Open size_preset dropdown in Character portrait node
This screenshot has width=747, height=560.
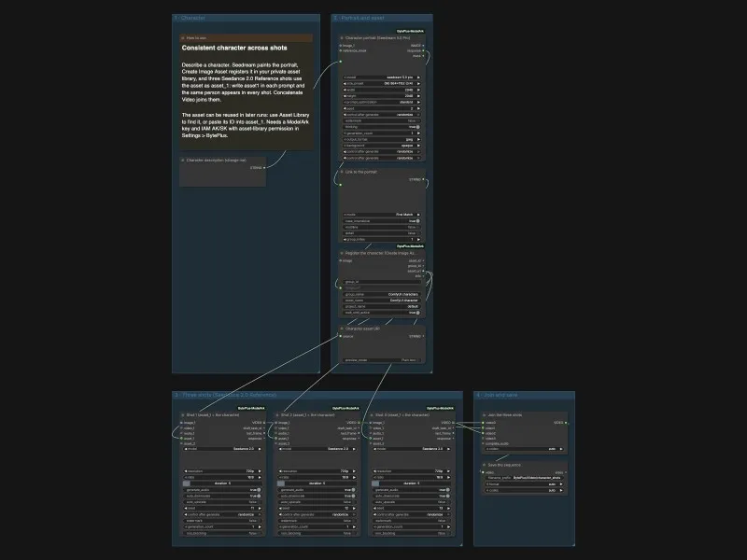382,83
